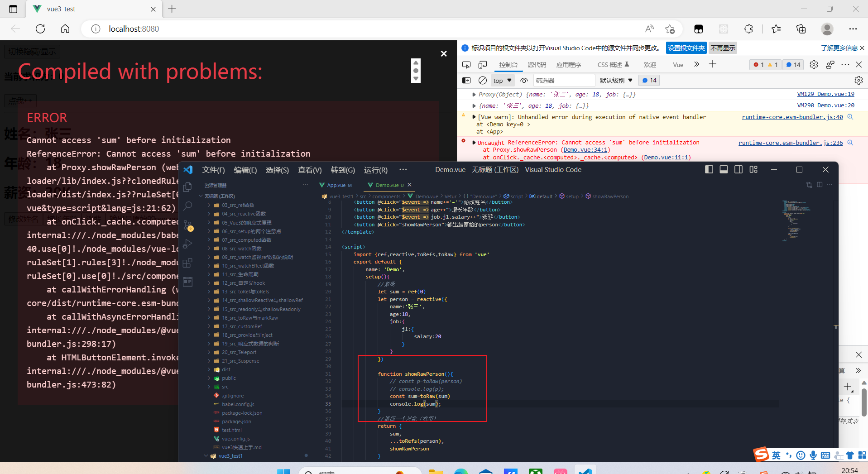Open the browser profile avatar
This screenshot has height=474, width=868.
click(827, 29)
